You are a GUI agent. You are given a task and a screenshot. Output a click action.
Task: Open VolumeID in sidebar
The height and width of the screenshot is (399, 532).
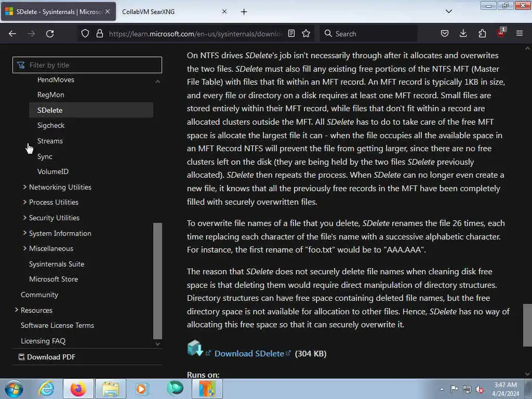(53, 171)
